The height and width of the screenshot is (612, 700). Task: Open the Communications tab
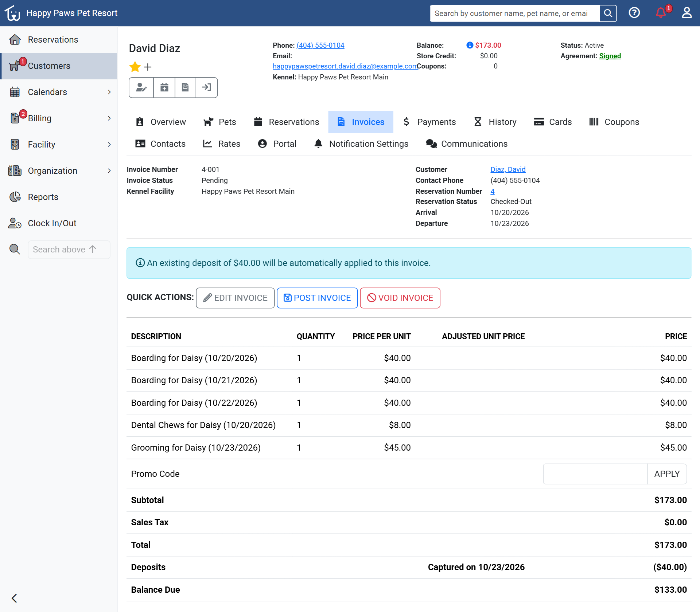click(x=467, y=144)
